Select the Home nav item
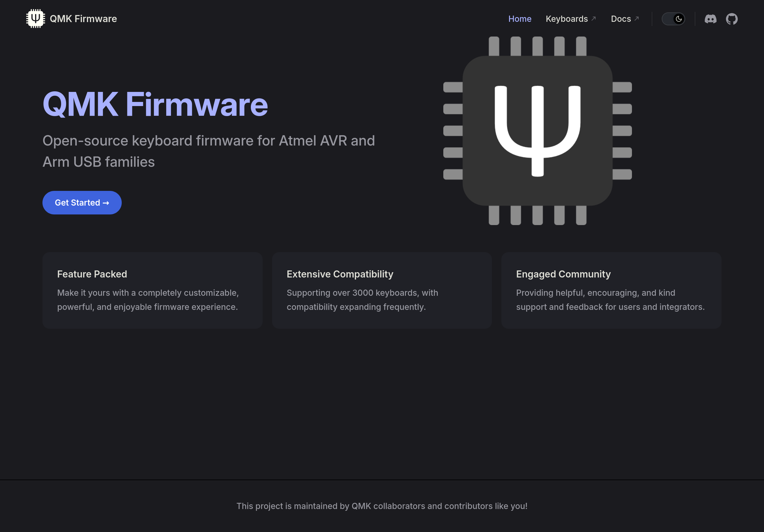Screen dimensions: 764x532 519,19
